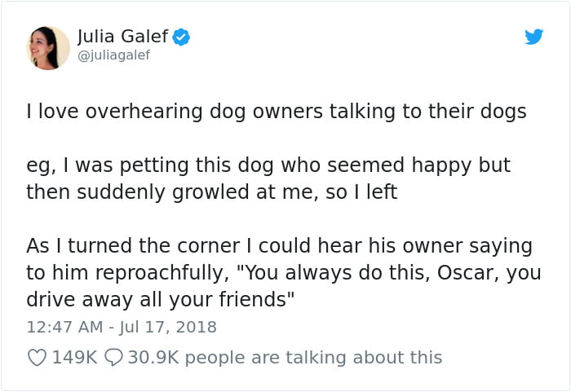Click the 30.9K replies count
Image resolution: width=571 pixels, height=392 pixels.
click(153, 358)
